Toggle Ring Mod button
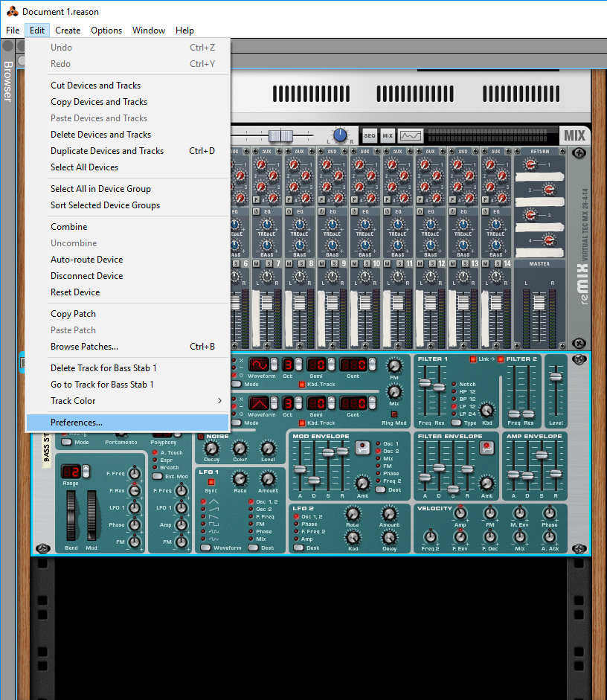The width and height of the screenshot is (607, 700). coord(394,415)
